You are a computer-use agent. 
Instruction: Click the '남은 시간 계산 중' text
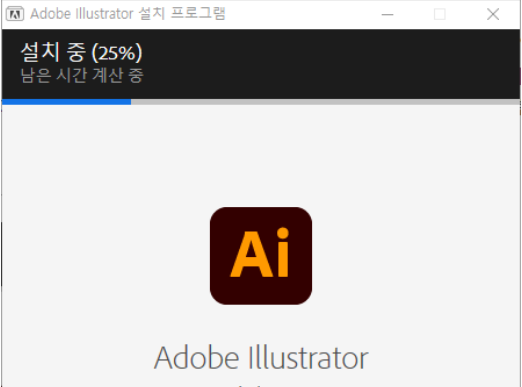[x=82, y=75]
